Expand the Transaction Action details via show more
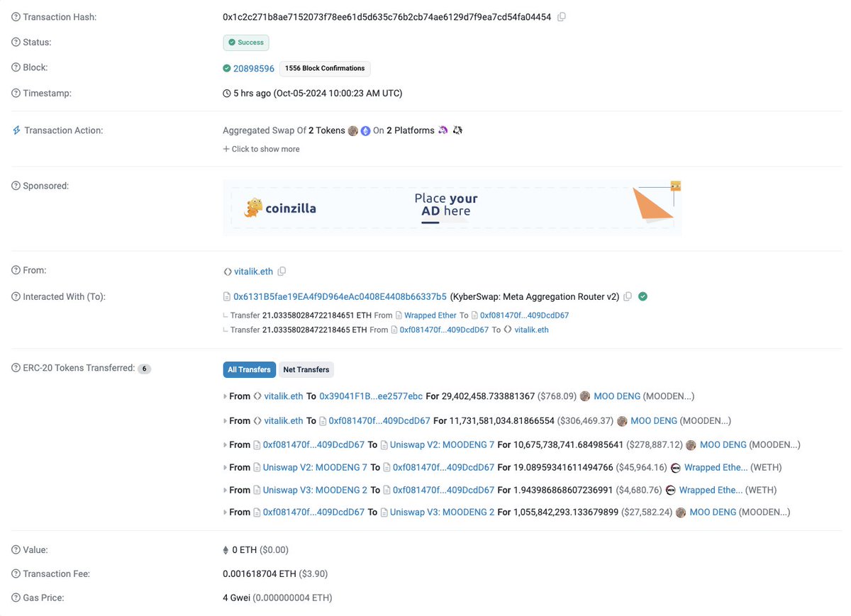 [265, 149]
